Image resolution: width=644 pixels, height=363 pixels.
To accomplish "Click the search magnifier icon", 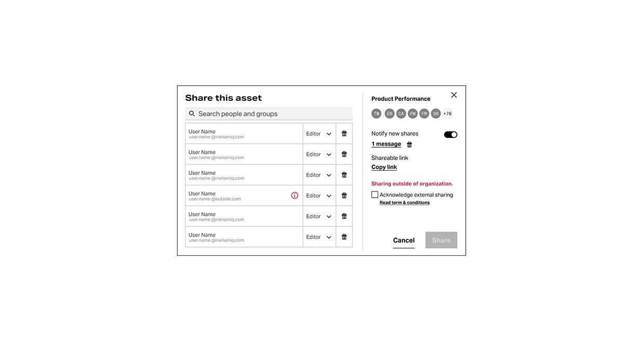I will tap(192, 113).
